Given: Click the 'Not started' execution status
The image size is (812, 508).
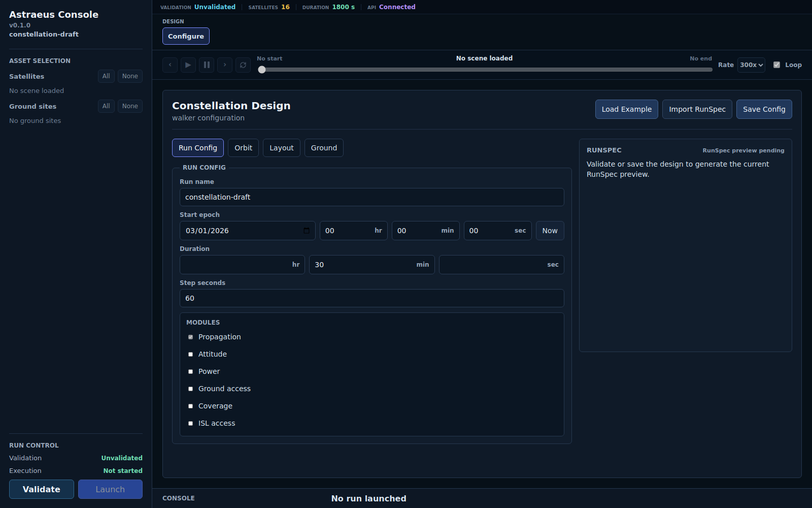Looking at the screenshot, I should (x=123, y=471).
